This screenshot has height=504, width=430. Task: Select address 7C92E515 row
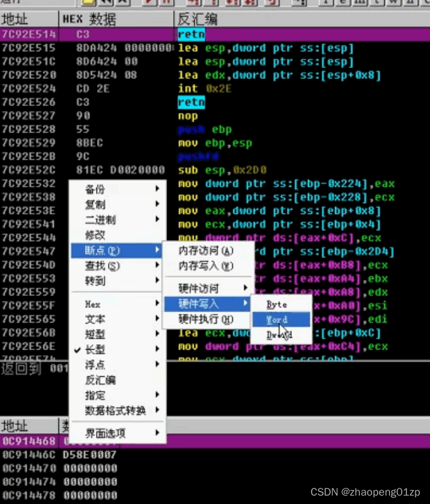[x=215, y=48]
